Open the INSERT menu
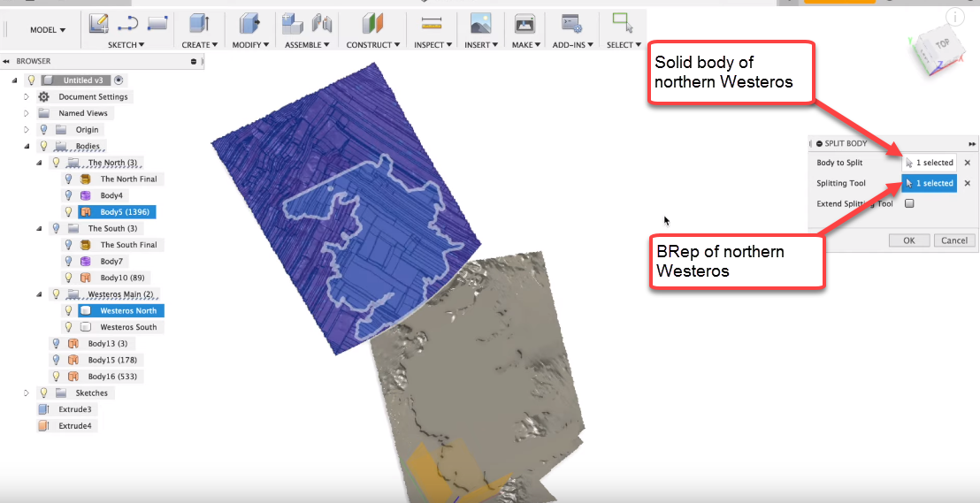Screen dimensions: 980x503 click(x=481, y=45)
